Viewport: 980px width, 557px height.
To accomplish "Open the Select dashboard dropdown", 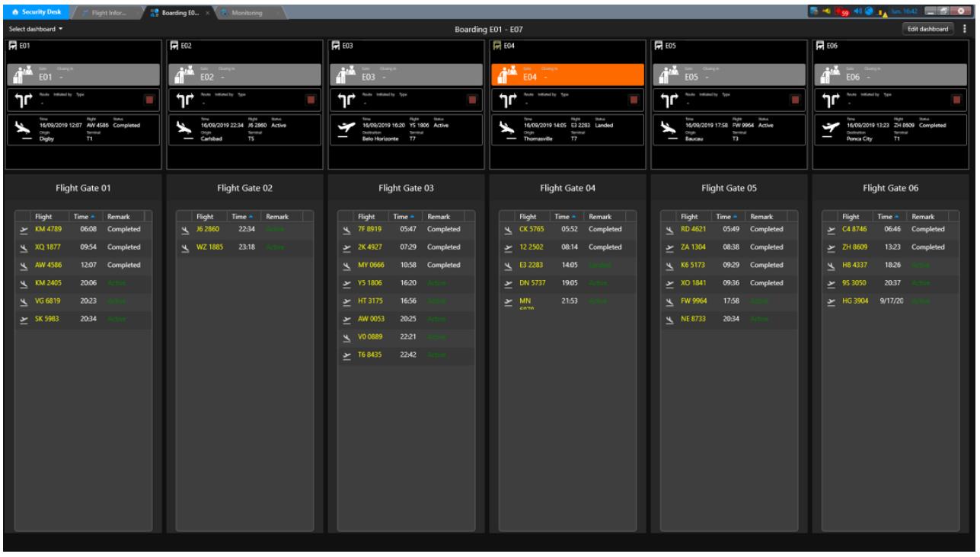I will 35,29.
